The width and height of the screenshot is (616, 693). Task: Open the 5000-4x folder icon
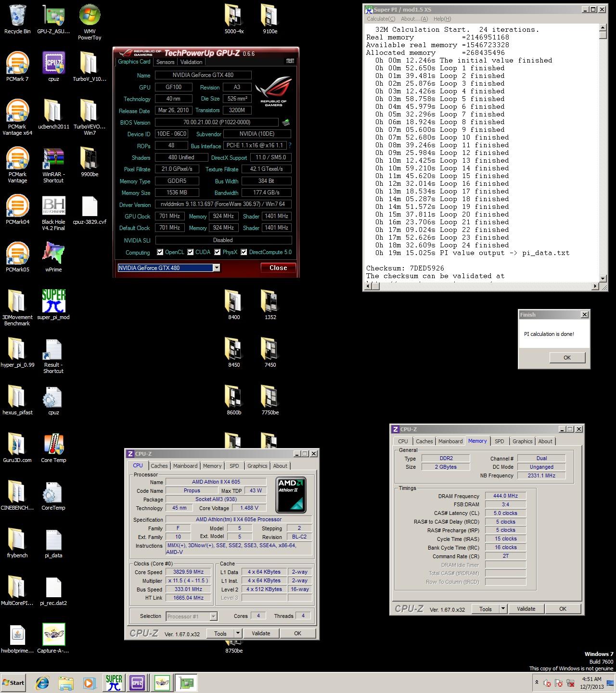234,19
